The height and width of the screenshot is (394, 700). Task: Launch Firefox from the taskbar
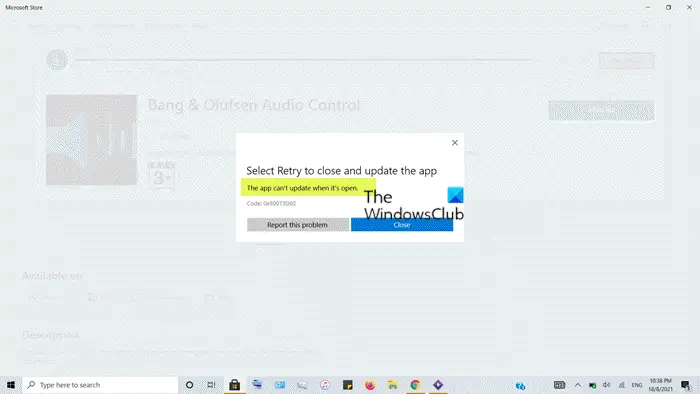370,385
